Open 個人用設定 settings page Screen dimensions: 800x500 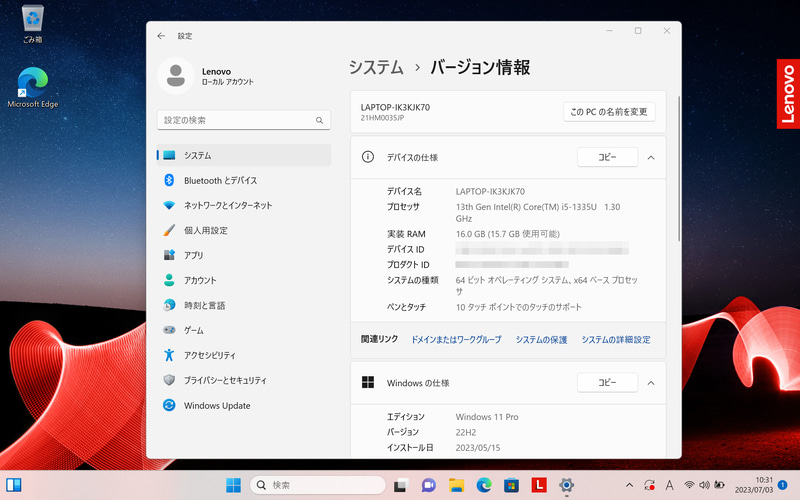(244, 230)
